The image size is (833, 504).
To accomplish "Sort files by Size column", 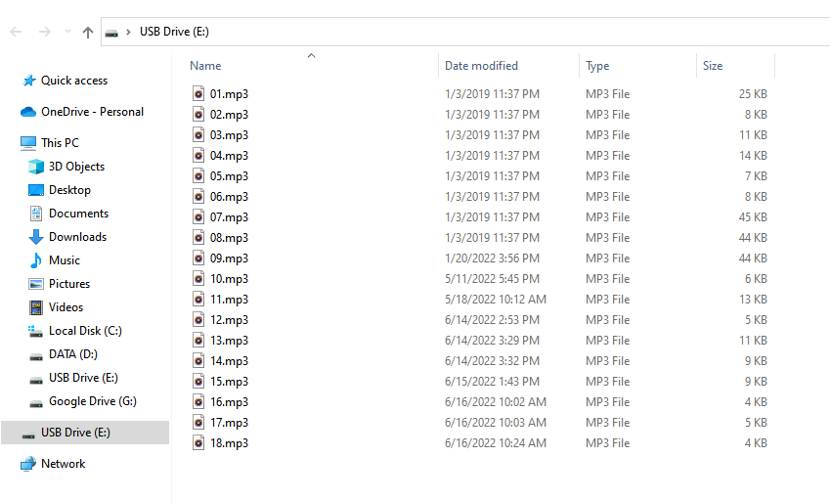I will [712, 66].
